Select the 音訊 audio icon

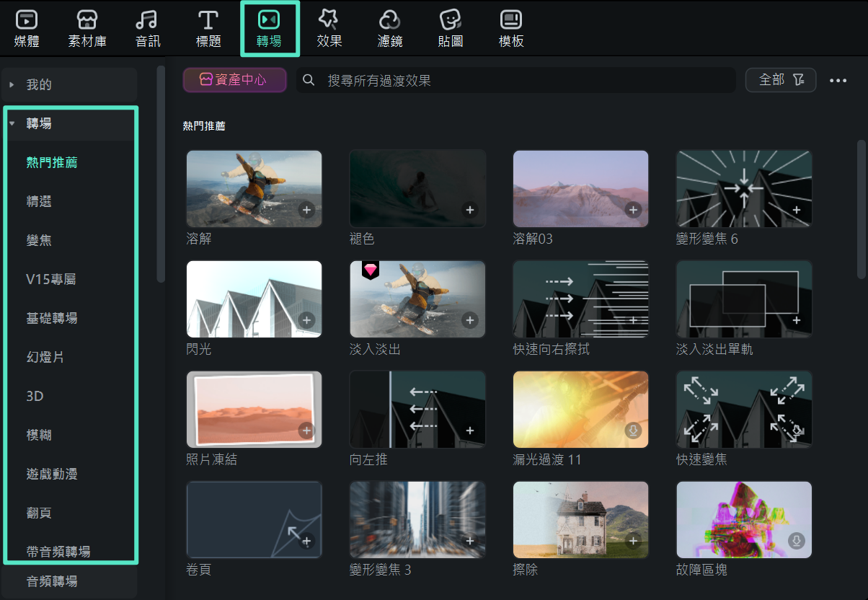pyautogui.click(x=148, y=20)
